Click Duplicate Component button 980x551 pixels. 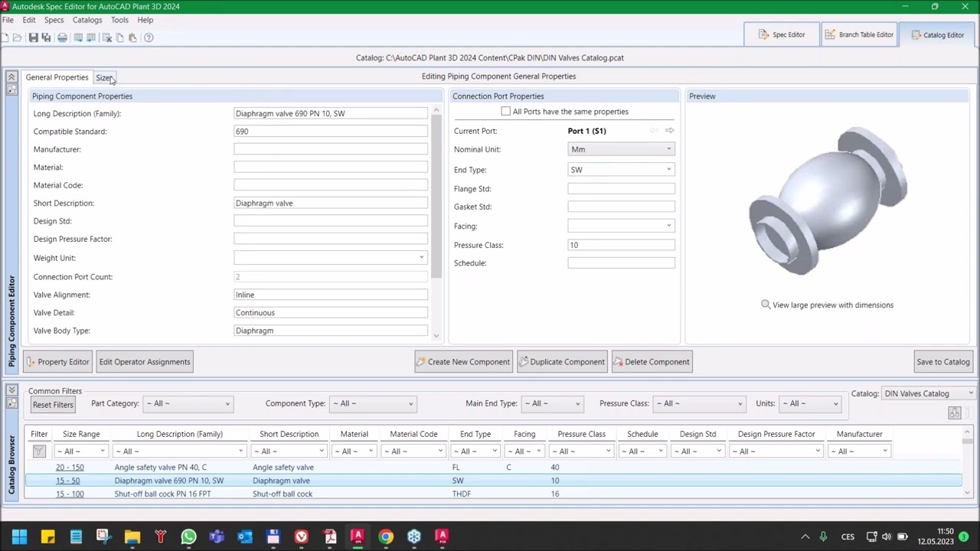(x=562, y=362)
